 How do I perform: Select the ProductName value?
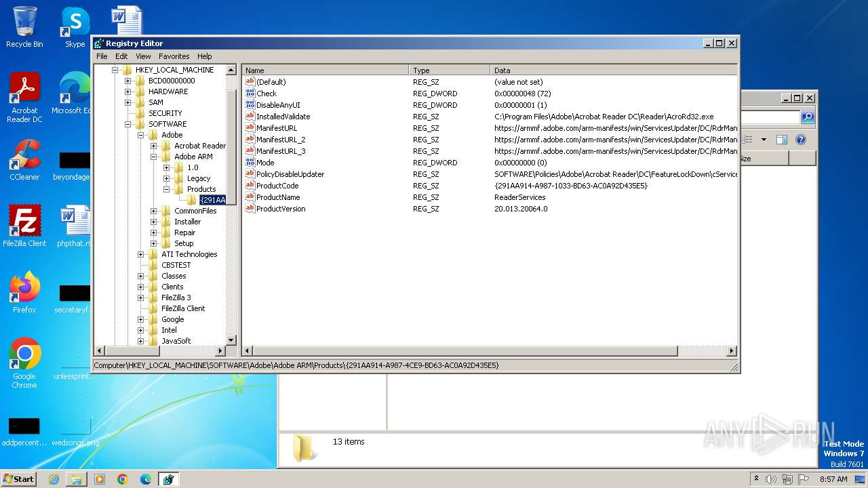pyautogui.click(x=278, y=197)
